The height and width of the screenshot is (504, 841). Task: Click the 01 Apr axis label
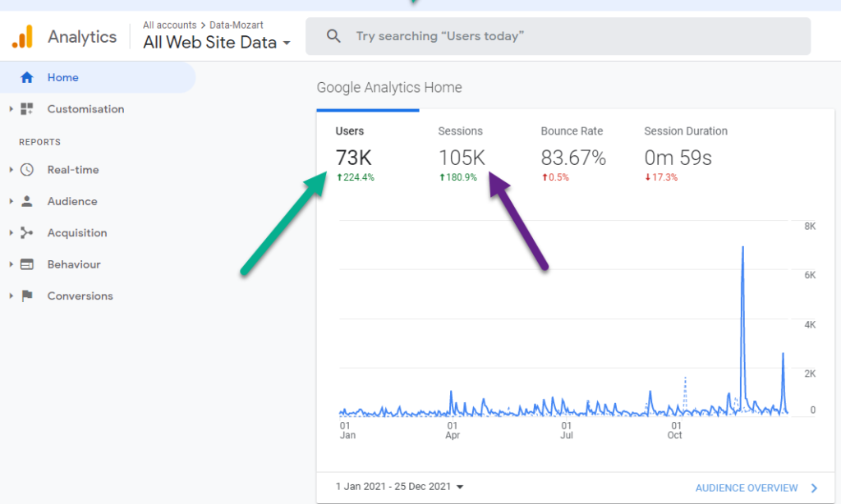[453, 431]
